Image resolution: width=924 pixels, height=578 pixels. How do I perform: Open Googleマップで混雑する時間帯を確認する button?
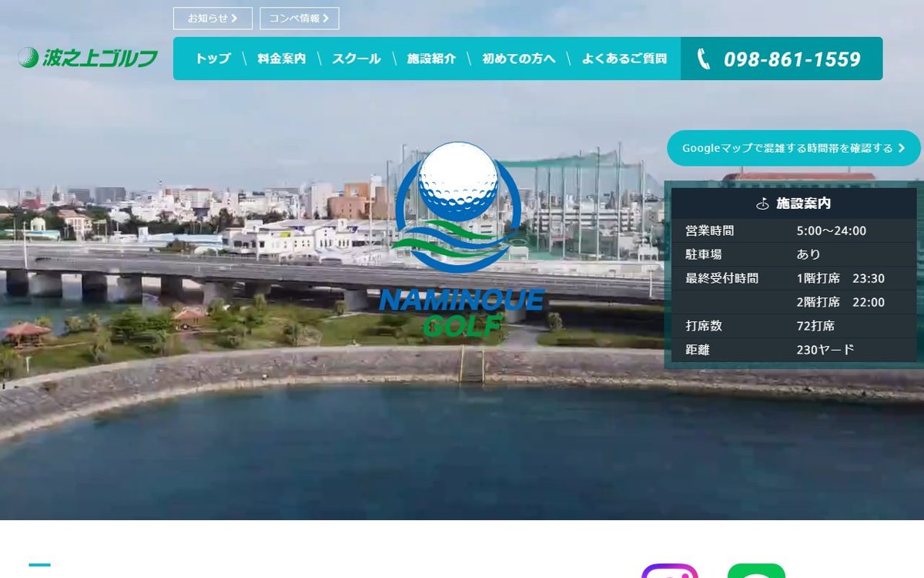point(794,148)
